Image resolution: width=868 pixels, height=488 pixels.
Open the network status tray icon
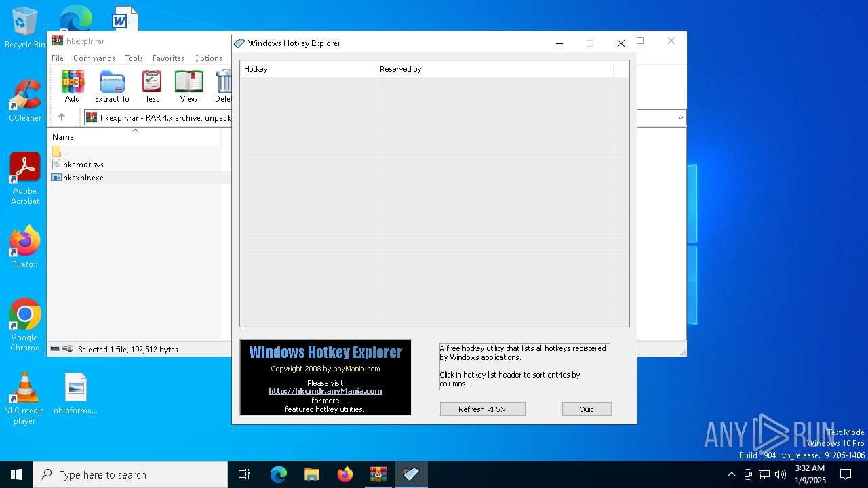coord(764,474)
